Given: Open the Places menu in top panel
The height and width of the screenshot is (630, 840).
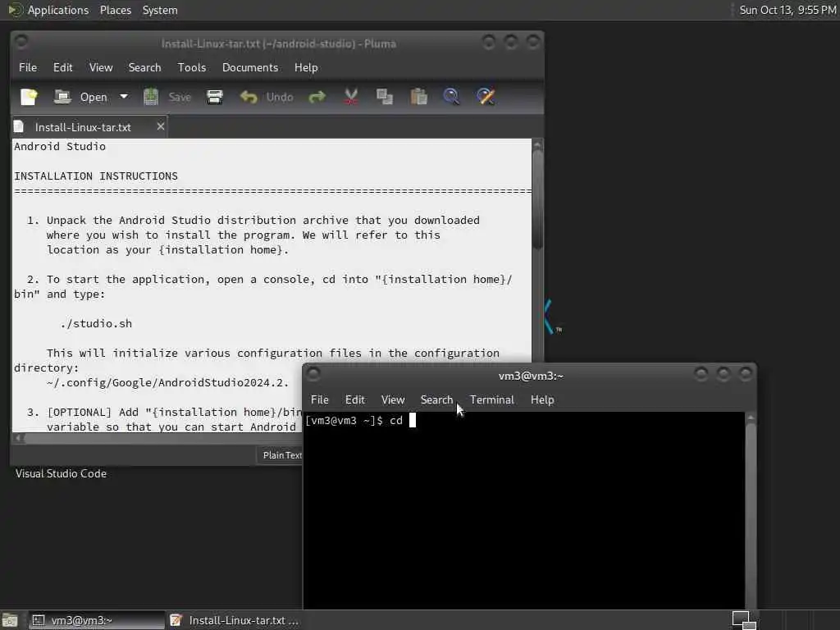Looking at the screenshot, I should point(115,10).
